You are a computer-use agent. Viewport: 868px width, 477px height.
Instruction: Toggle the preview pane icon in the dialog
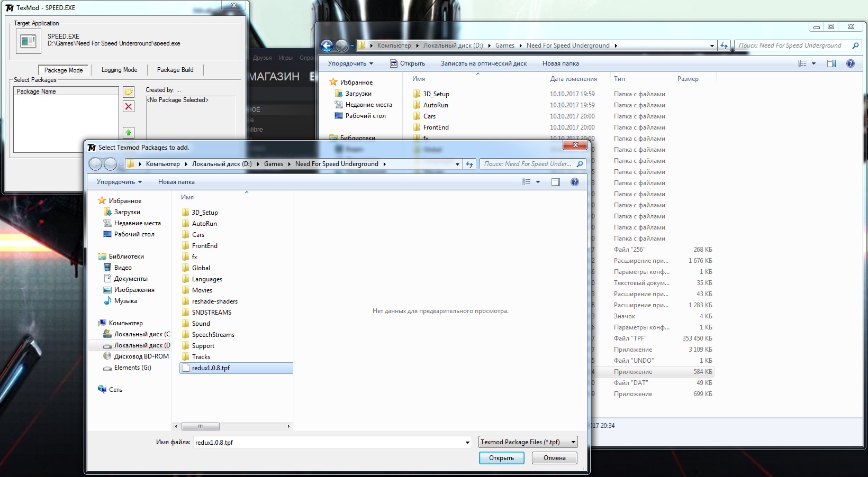coord(555,182)
